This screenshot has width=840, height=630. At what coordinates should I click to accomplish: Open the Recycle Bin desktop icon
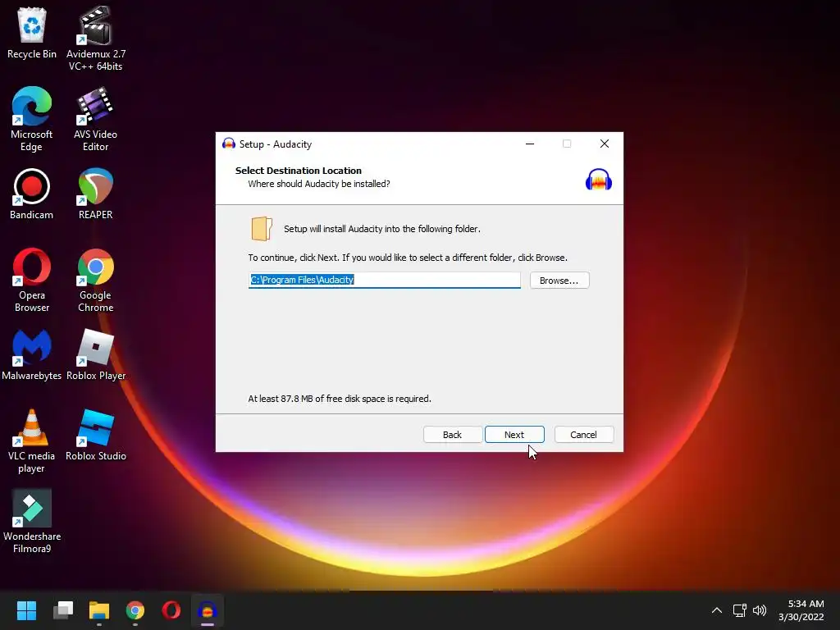pyautogui.click(x=32, y=33)
